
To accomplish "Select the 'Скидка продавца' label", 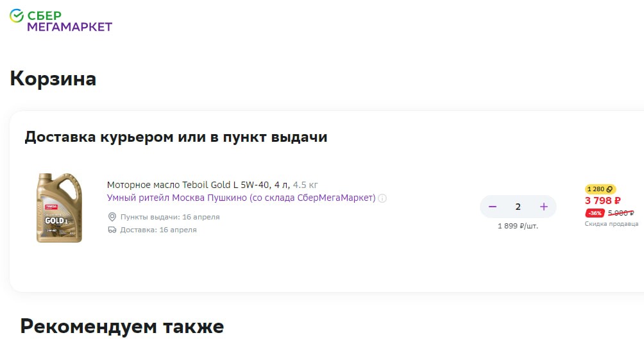I will click(x=611, y=224).
